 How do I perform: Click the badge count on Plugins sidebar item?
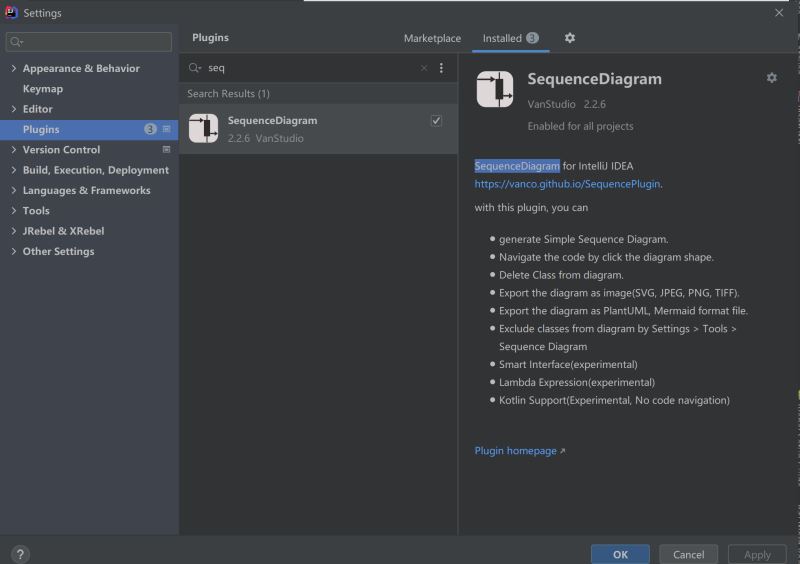point(150,129)
